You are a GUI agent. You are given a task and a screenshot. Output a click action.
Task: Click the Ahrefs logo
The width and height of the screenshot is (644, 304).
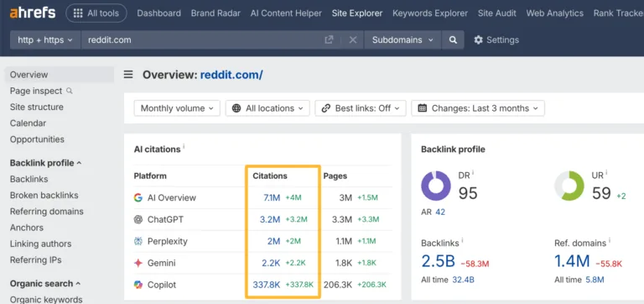click(33, 13)
